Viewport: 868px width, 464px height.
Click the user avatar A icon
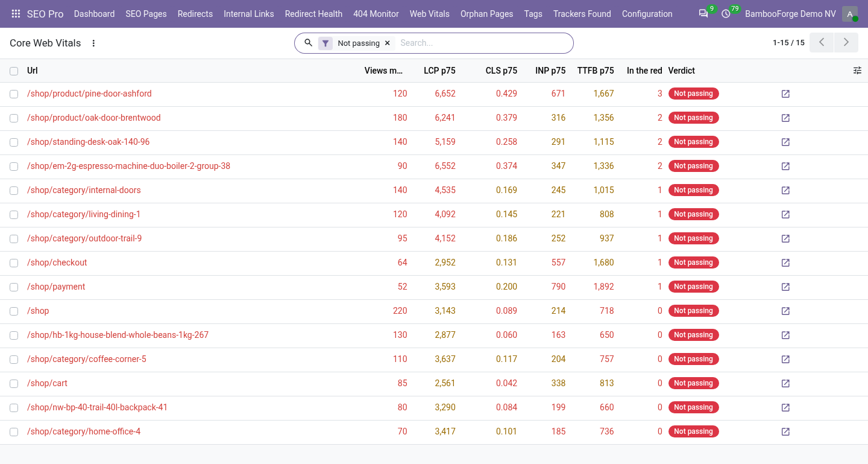(850, 14)
